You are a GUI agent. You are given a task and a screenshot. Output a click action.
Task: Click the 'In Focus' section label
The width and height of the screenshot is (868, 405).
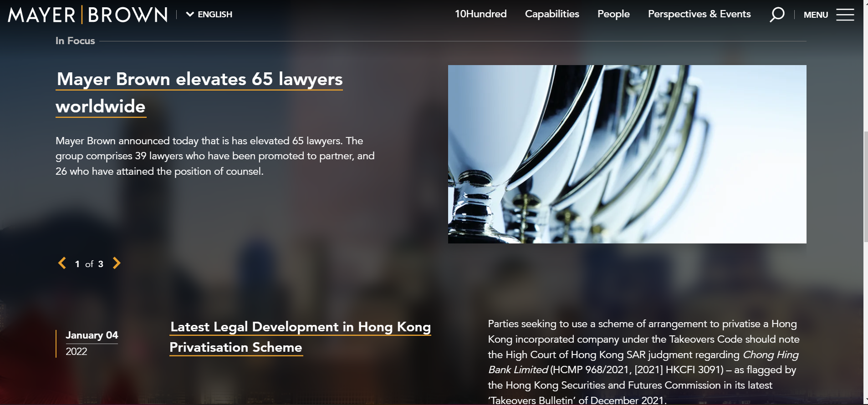(x=75, y=41)
